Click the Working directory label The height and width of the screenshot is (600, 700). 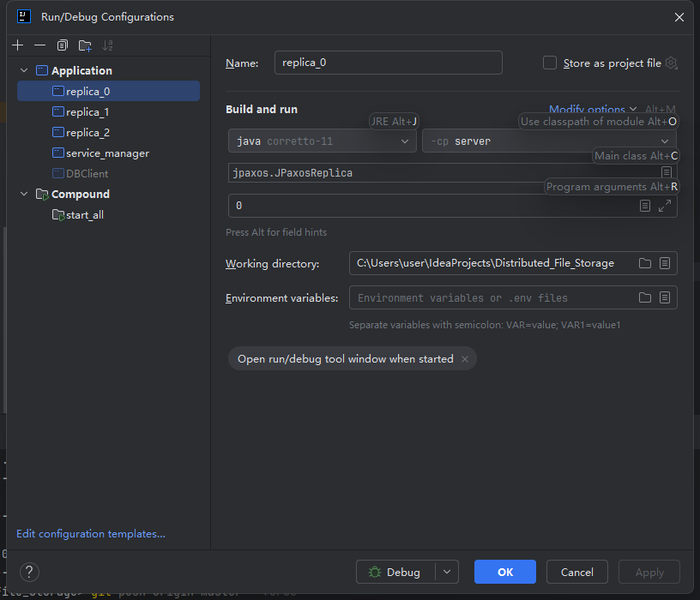(x=272, y=264)
